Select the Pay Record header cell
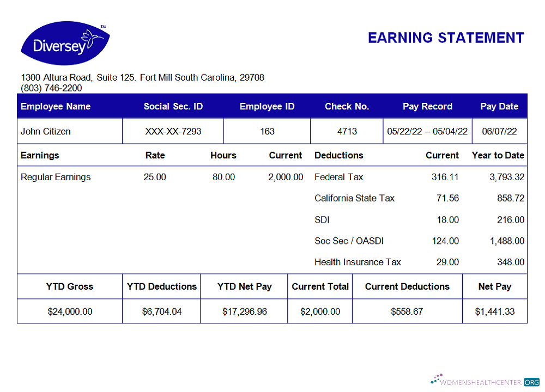Screen dimensions: 545x392 coord(428,106)
